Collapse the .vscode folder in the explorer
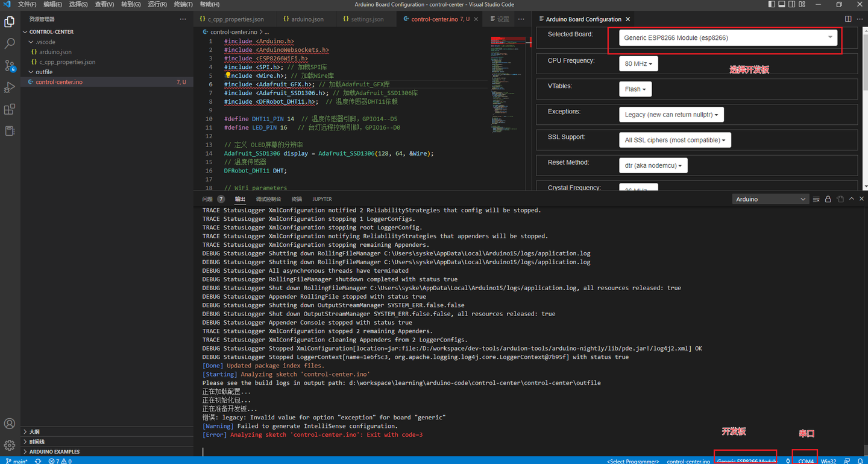This screenshot has height=464, width=868. [45, 42]
